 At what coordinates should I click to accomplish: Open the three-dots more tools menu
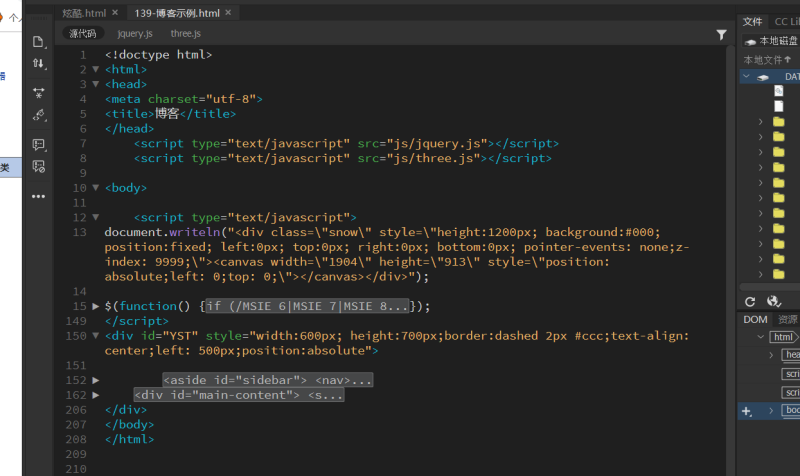click(x=39, y=196)
